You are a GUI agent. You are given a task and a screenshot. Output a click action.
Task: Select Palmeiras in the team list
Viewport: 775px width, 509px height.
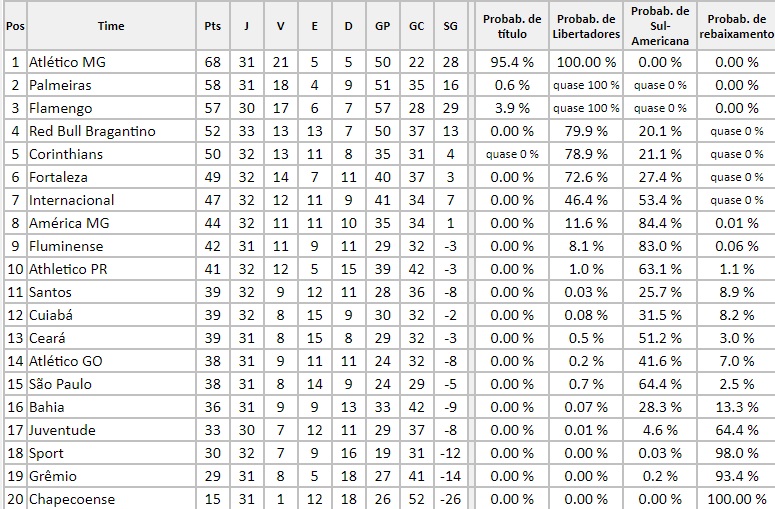click(60, 85)
